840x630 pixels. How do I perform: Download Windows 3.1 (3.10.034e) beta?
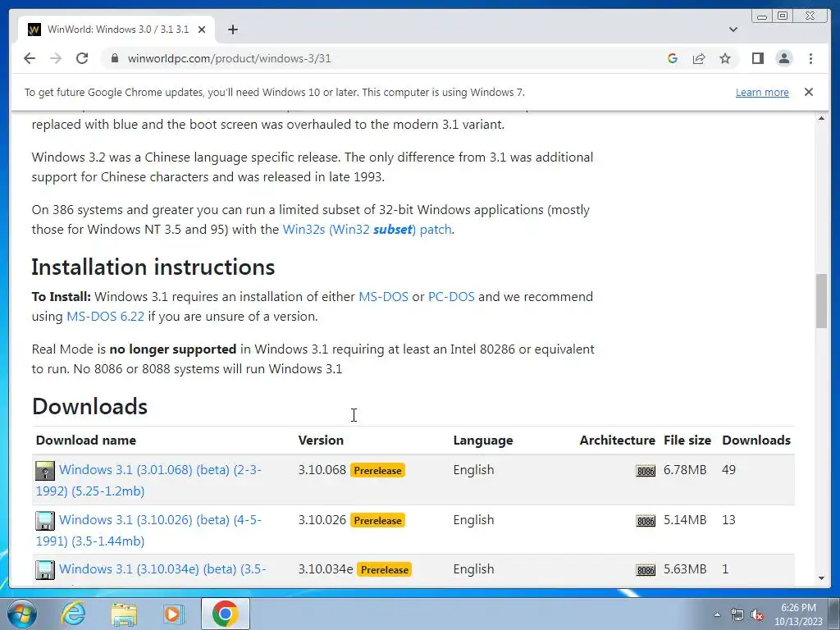(x=162, y=569)
